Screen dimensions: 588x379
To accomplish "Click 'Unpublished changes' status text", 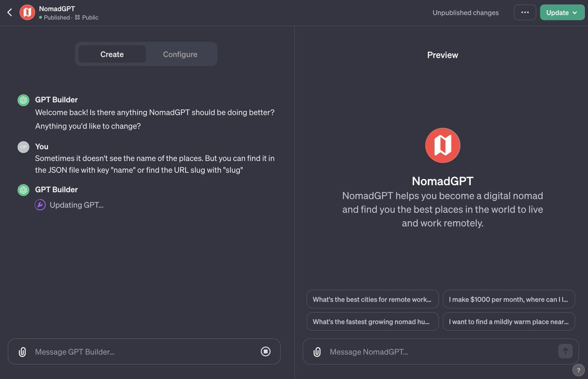I will [465, 13].
